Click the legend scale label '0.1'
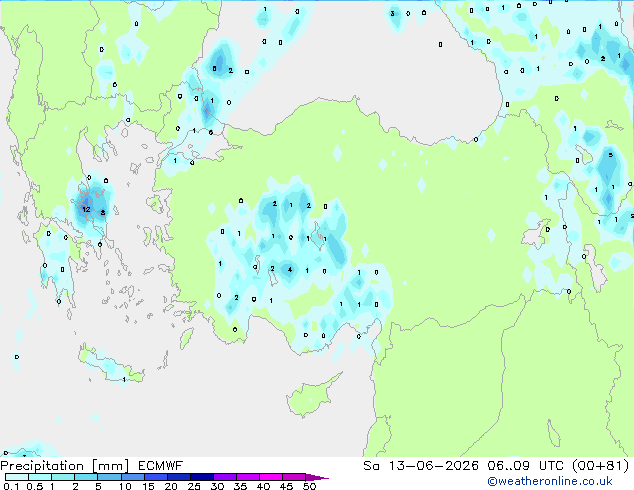 click(11, 486)
